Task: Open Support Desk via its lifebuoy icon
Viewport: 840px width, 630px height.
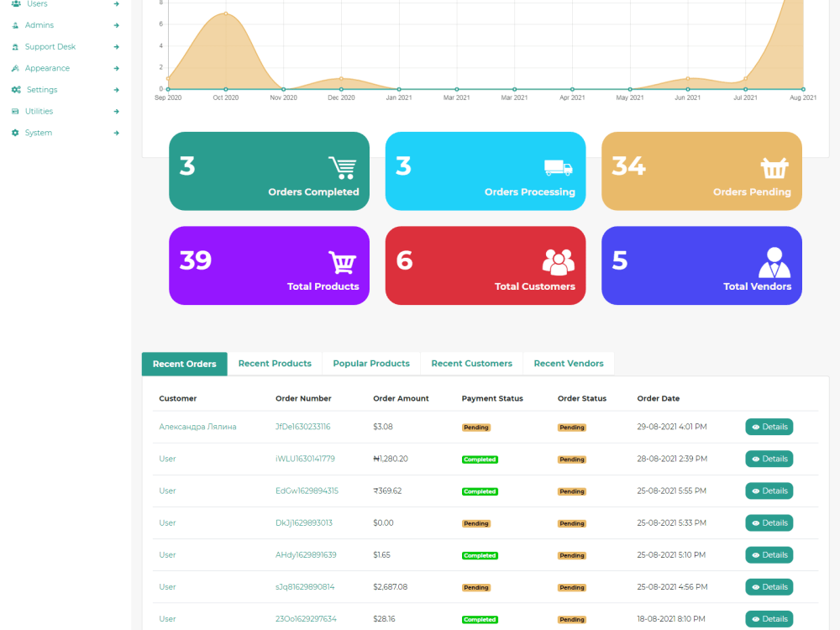Action: 16,46
